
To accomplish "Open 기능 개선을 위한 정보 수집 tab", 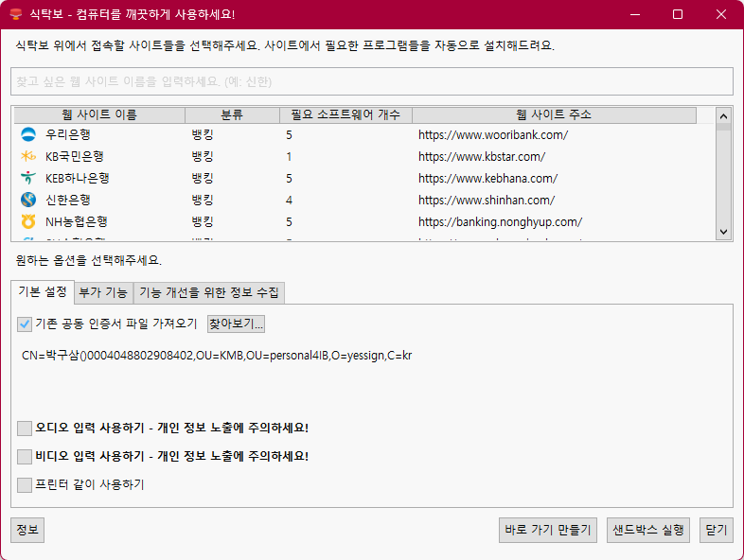I will tap(209, 292).
